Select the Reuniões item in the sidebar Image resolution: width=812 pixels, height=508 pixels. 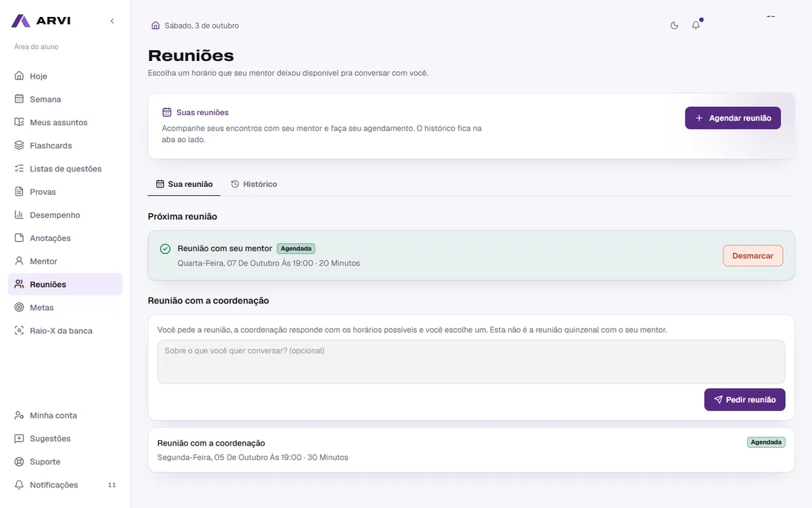coord(65,284)
